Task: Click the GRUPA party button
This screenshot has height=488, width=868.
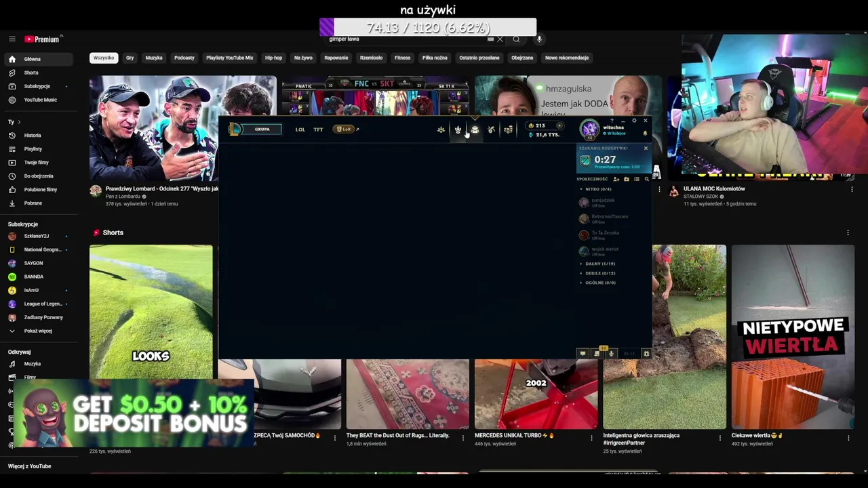Action: 262,129
